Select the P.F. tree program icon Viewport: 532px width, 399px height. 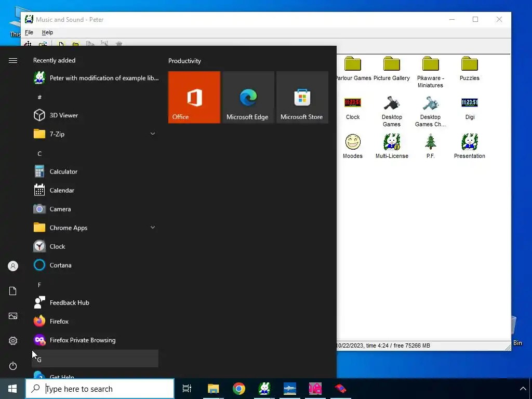pyautogui.click(x=430, y=147)
